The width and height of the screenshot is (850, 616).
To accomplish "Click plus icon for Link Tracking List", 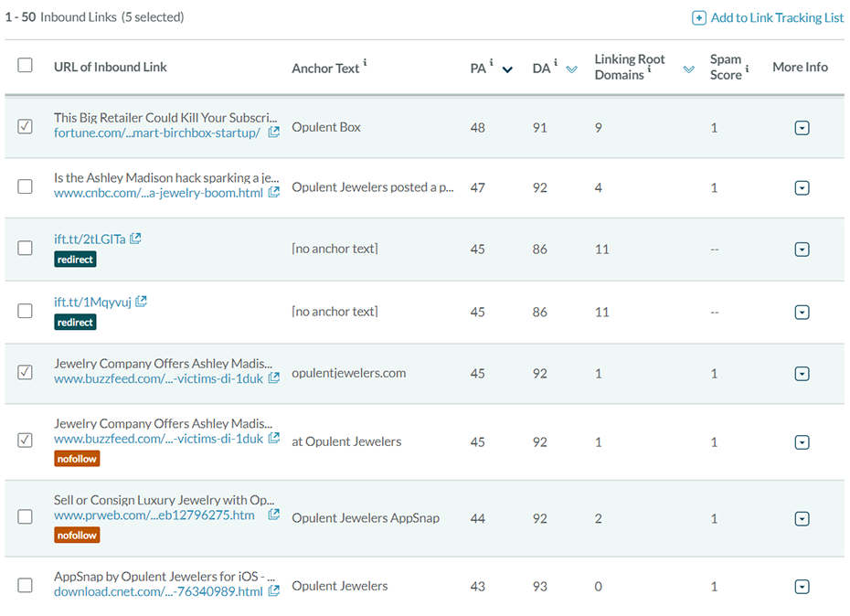I will tap(699, 18).
